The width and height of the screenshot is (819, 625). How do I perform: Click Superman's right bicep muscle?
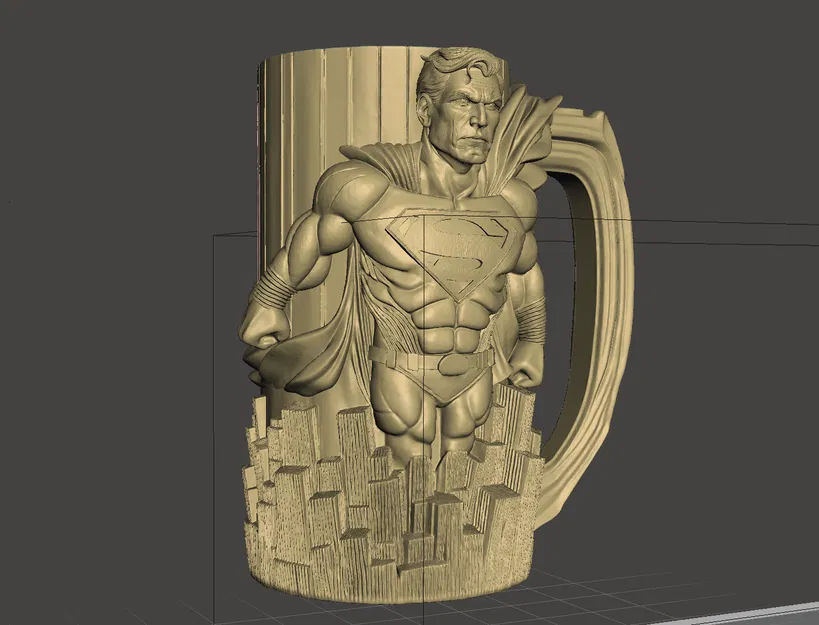click(x=320, y=230)
